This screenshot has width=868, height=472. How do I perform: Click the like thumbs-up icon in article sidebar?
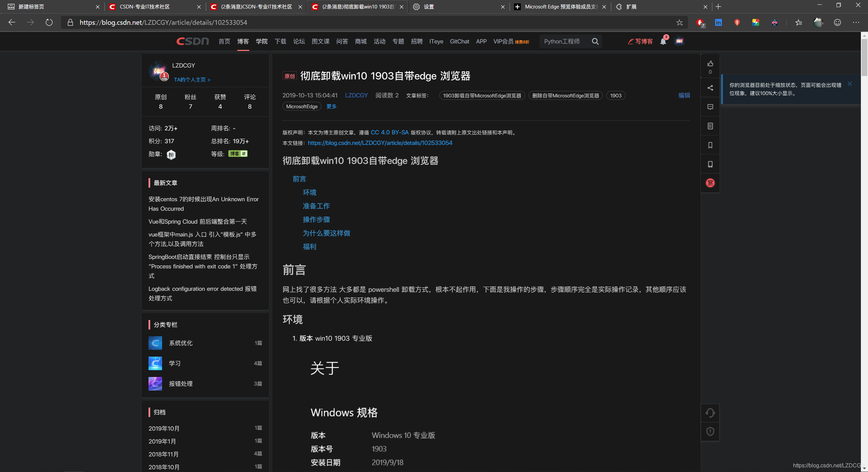point(710,64)
